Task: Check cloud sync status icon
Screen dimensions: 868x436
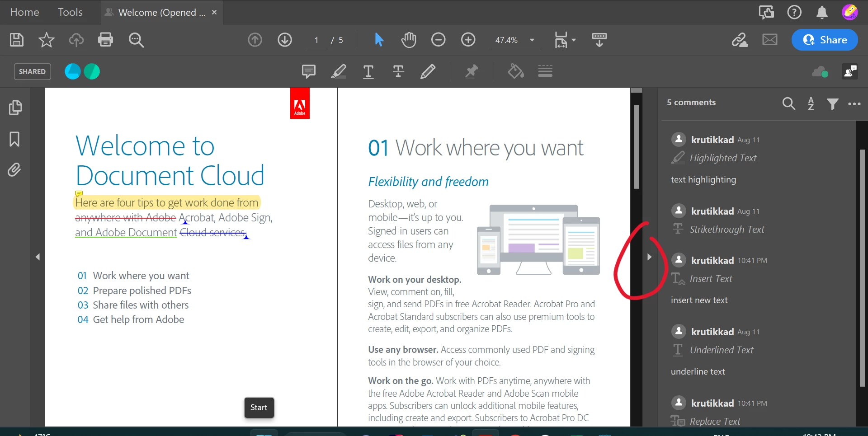Action: pos(820,71)
